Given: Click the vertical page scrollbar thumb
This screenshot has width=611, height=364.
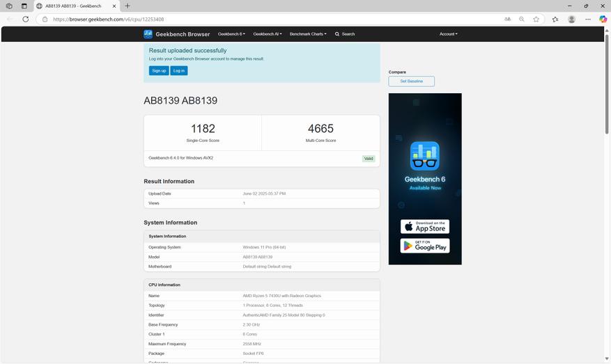Looking at the screenshot, I should tap(607, 84).
